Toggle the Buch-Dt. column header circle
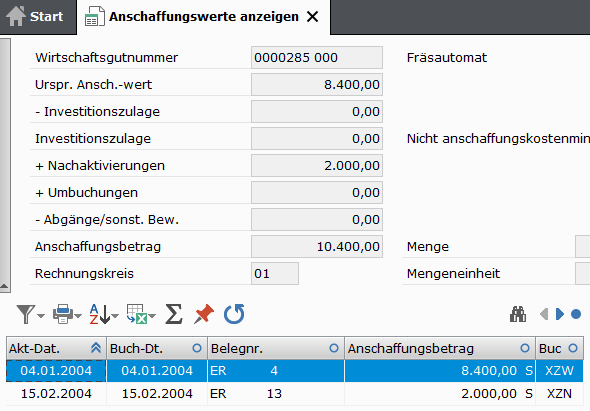 (x=197, y=348)
